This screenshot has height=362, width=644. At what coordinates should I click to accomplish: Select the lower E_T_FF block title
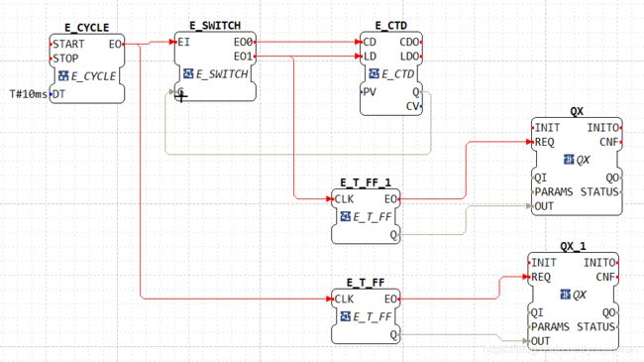366,283
